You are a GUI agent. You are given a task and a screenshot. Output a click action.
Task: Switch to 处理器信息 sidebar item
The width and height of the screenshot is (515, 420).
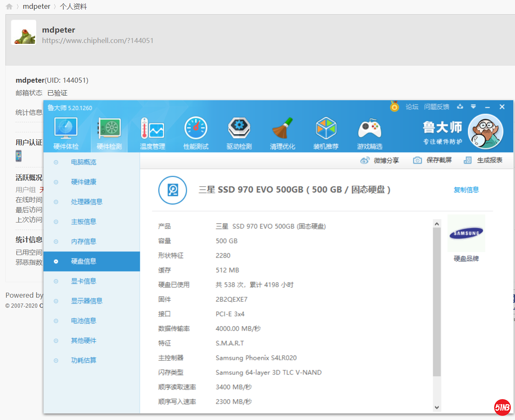[x=86, y=202]
